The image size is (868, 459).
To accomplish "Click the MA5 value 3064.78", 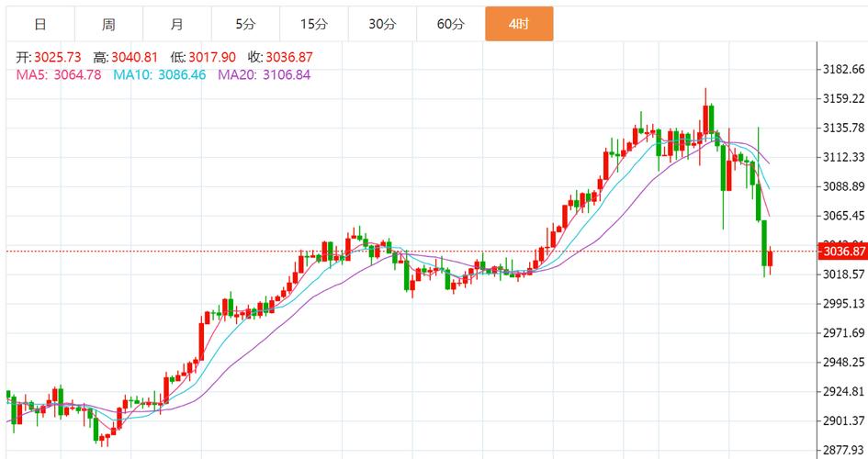I will [x=77, y=74].
